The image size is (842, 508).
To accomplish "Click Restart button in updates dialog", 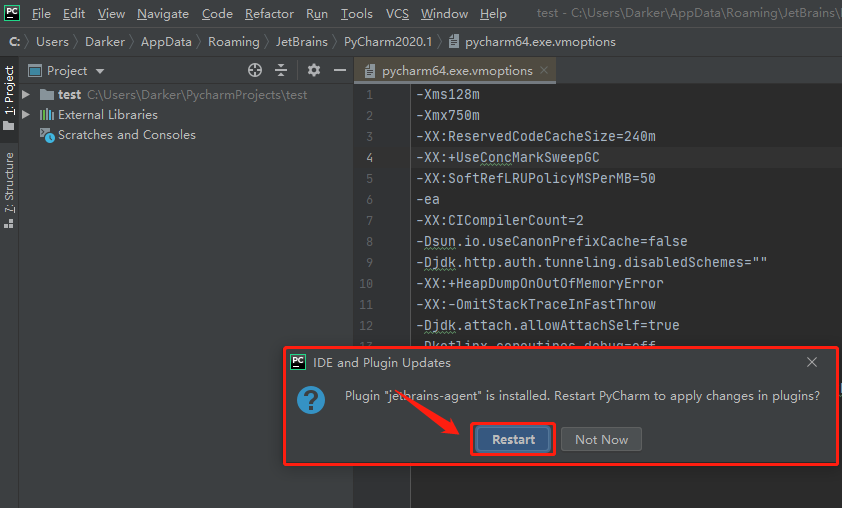I will click(x=513, y=439).
